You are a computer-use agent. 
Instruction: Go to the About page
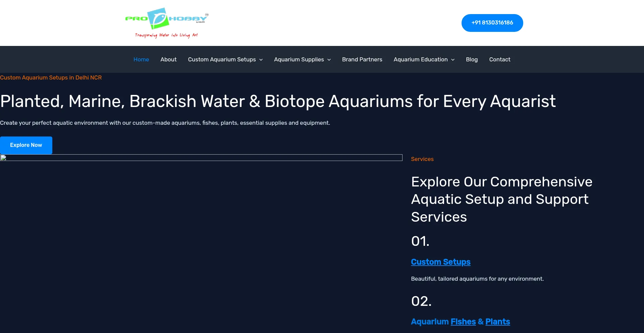pyautogui.click(x=168, y=59)
